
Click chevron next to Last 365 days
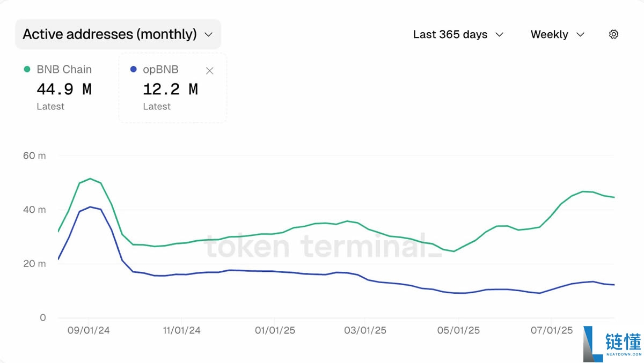point(499,34)
